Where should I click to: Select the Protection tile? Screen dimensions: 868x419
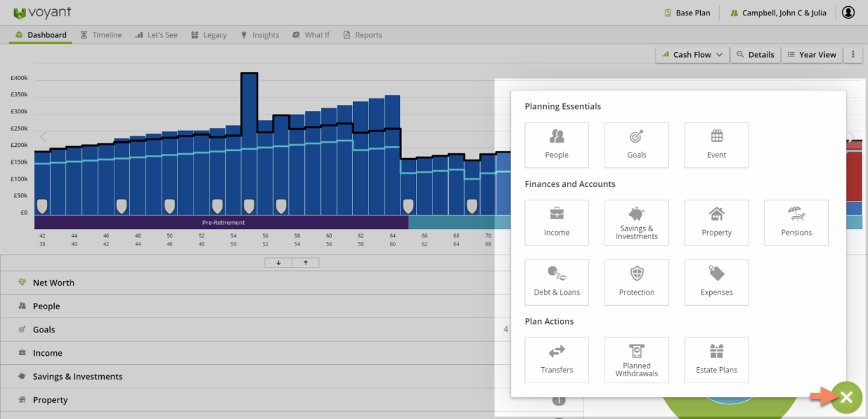tap(636, 282)
